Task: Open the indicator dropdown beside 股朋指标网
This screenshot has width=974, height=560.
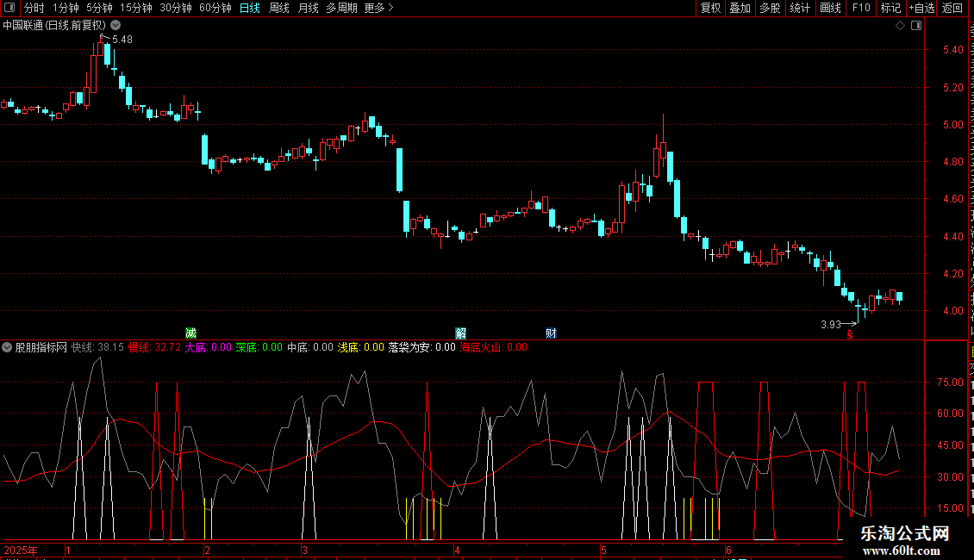Action: click(x=7, y=348)
